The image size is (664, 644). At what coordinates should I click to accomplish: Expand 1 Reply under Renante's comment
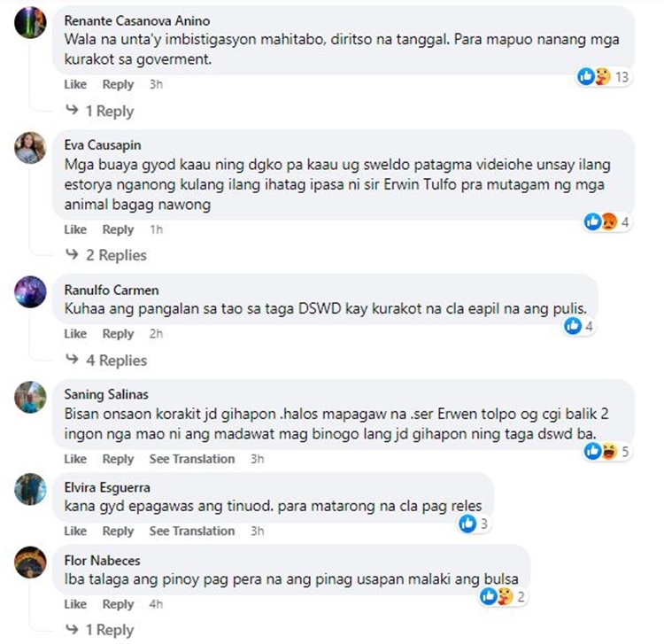pyautogui.click(x=100, y=111)
